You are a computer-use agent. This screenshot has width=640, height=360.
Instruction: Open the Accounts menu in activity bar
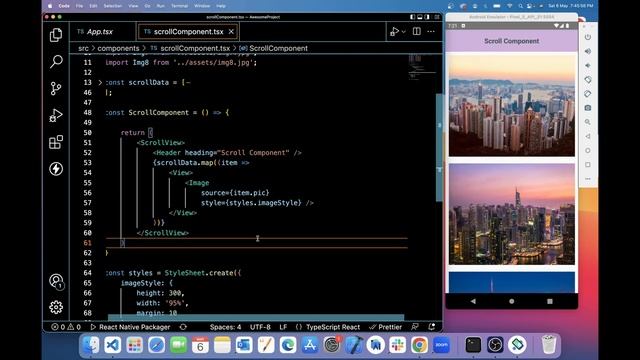[x=56, y=281]
